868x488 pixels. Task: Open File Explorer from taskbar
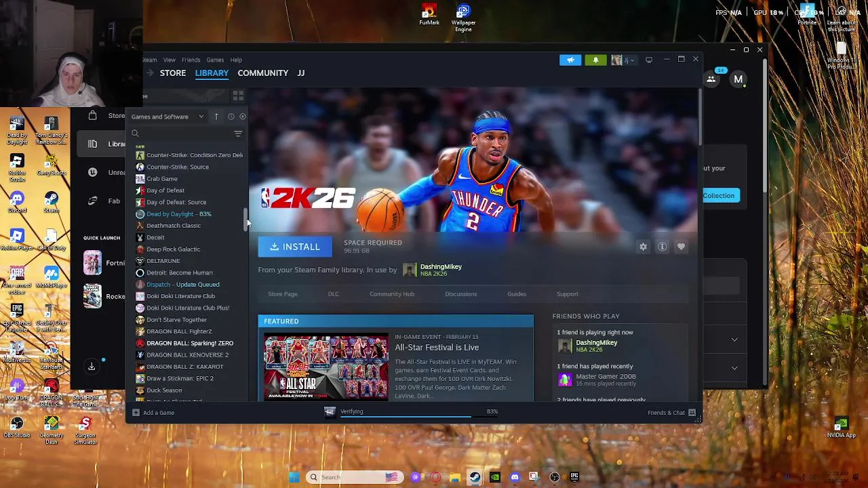[x=455, y=477]
